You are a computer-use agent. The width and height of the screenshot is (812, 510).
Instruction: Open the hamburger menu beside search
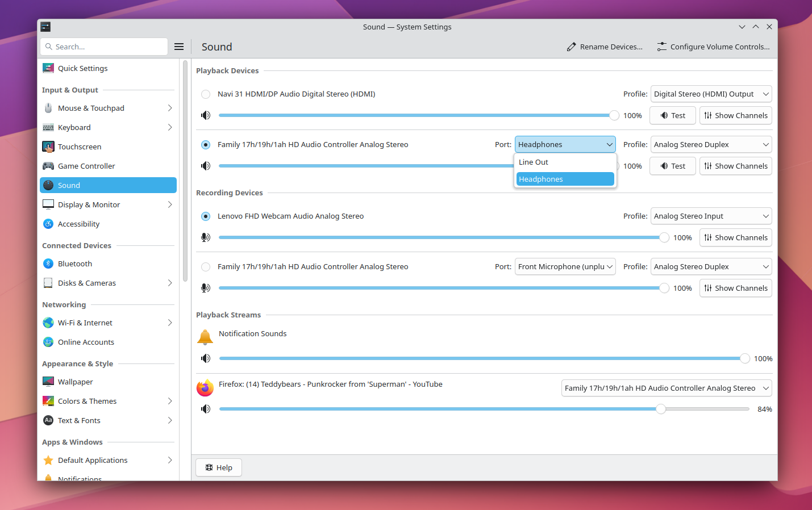(179, 47)
